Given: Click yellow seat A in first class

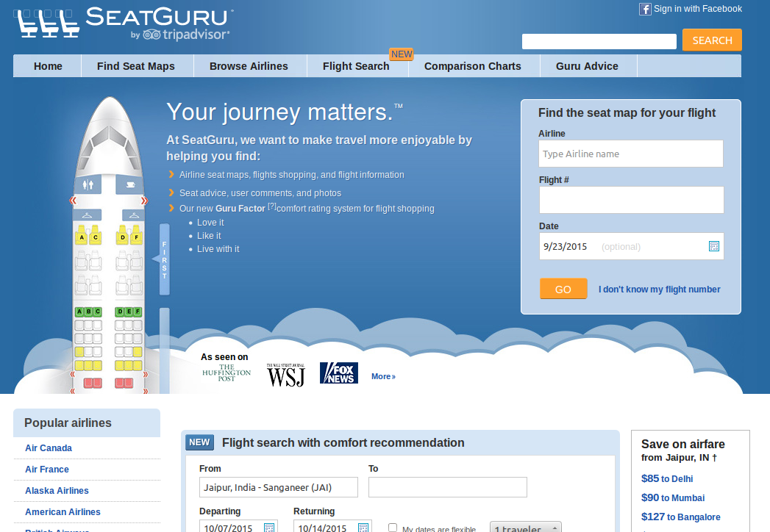Looking at the screenshot, I should [82, 236].
